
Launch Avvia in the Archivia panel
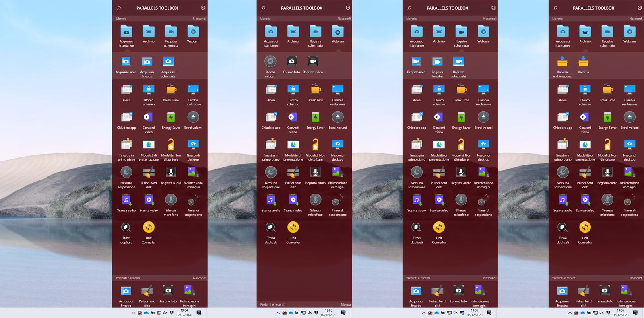click(x=563, y=93)
